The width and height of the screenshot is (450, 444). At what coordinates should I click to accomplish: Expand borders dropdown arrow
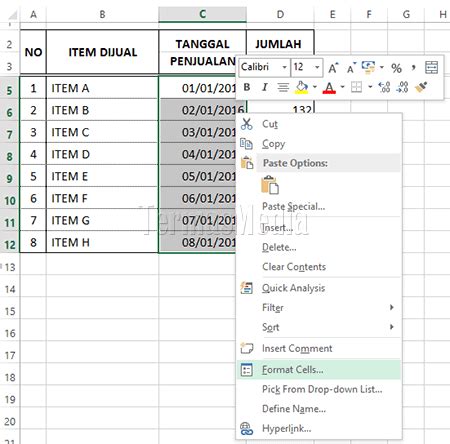(370, 87)
